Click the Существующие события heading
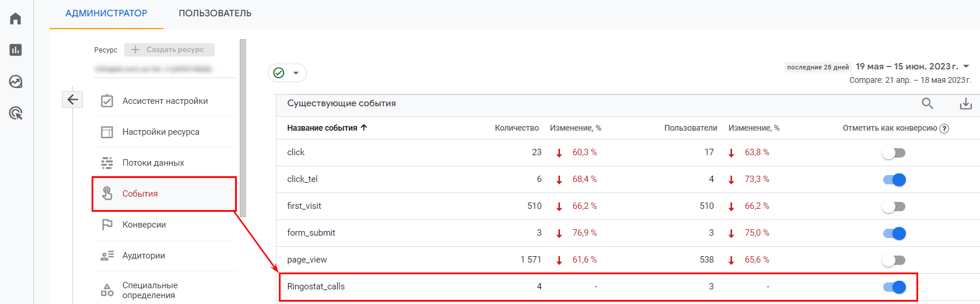Screen dimensions: 980x304 pyautogui.click(x=341, y=103)
